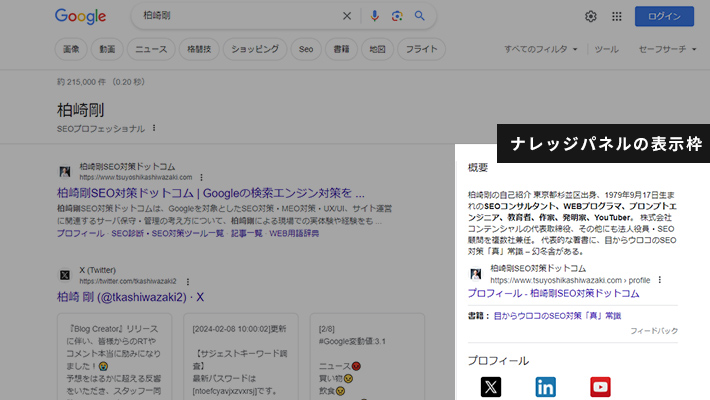Open three-dot menu beside profile URL in panel
Image resolution: width=710 pixels, height=400 pixels.
[660, 280]
